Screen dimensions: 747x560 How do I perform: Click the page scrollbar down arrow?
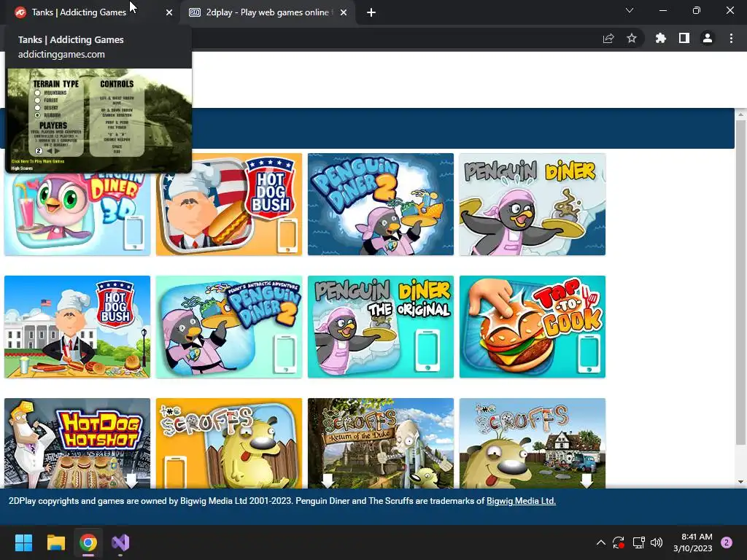(741, 482)
